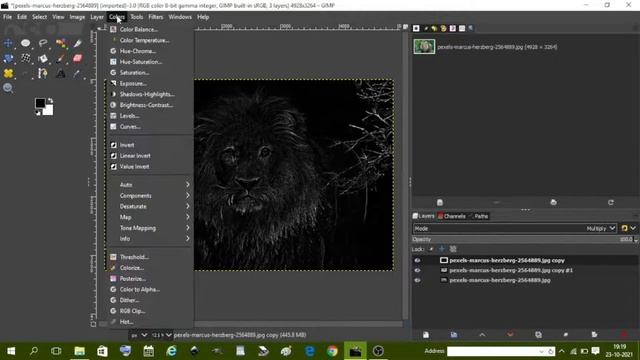Raise the selected layer
The width and height of the screenshot is (640, 360).
(x=482, y=335)
